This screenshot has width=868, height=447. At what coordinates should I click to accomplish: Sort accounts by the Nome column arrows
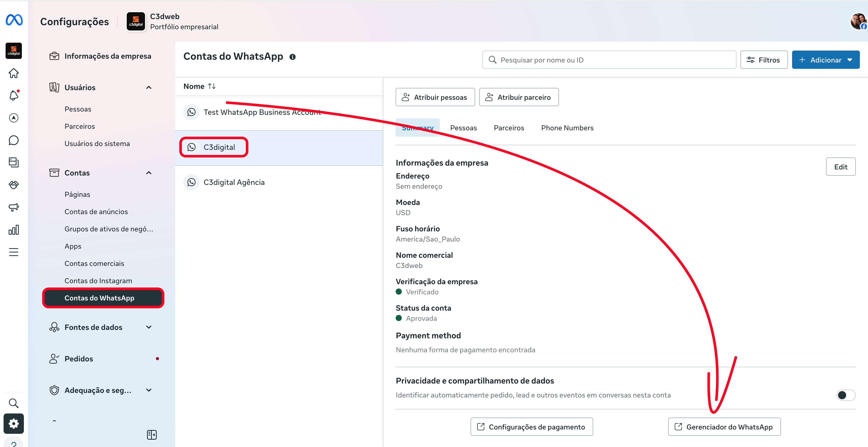[212, 86]
